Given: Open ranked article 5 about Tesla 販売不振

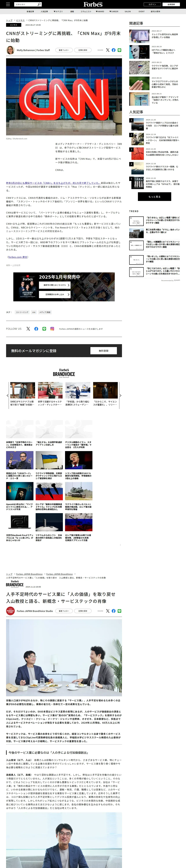Looking at the screenshot, I should 155,183.
